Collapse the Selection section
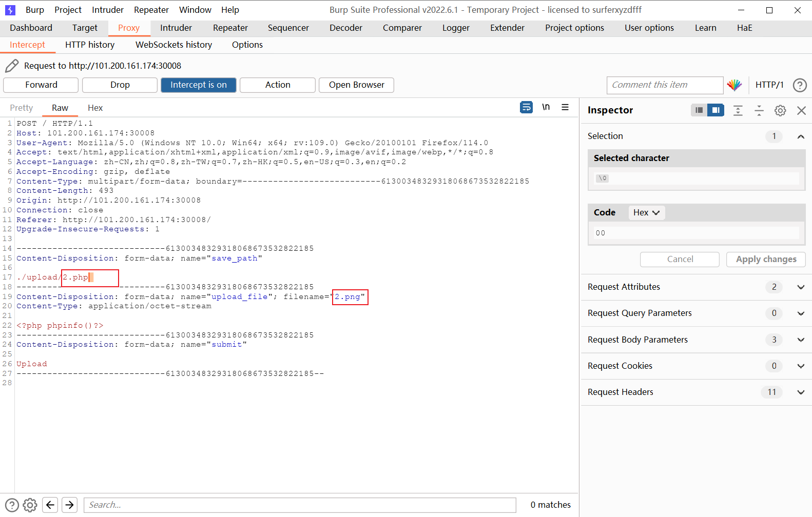 tap(800, 136)
